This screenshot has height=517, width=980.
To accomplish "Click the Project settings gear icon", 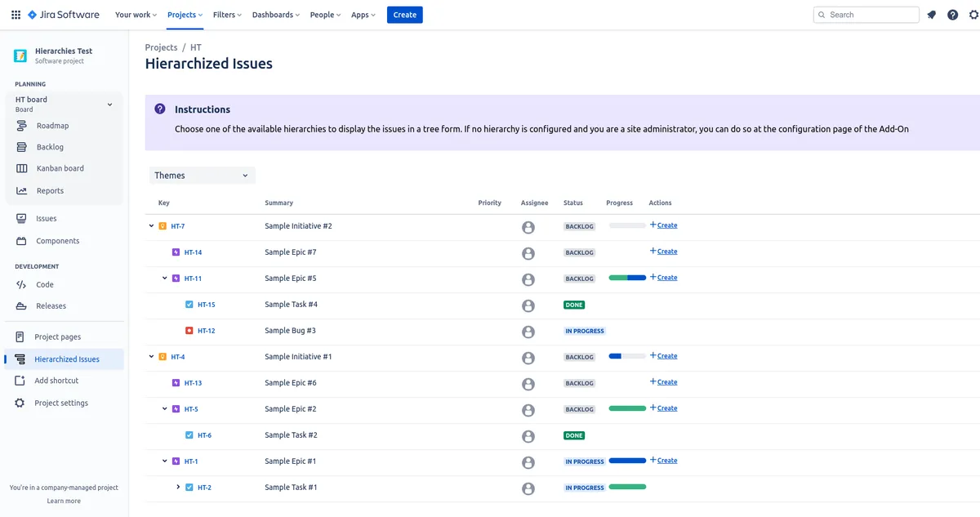I will pos(20,403).
